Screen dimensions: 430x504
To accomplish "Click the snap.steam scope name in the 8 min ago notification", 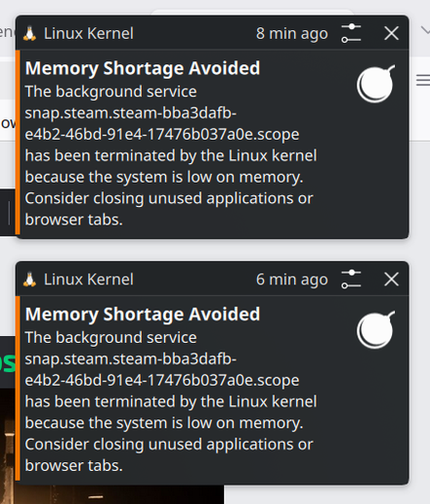I will coord(162,124).
